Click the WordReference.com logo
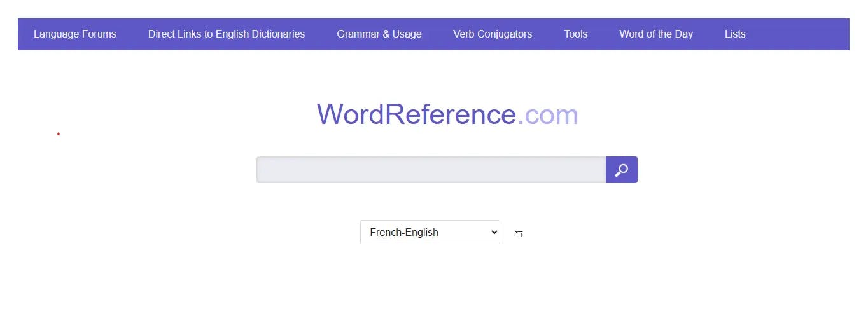Screen dimensions: 868x323 click(x=447, y=114)
